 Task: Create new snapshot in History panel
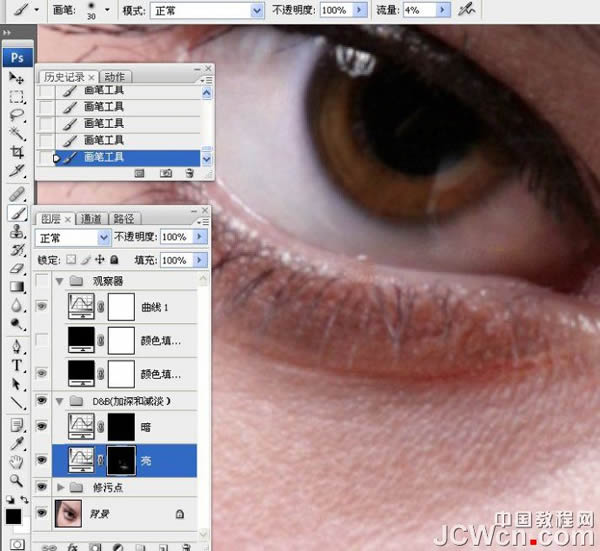coord(166,174)
